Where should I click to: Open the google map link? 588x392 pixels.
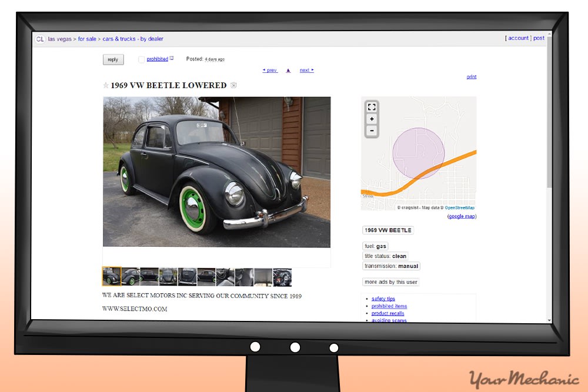coord(462,216)
